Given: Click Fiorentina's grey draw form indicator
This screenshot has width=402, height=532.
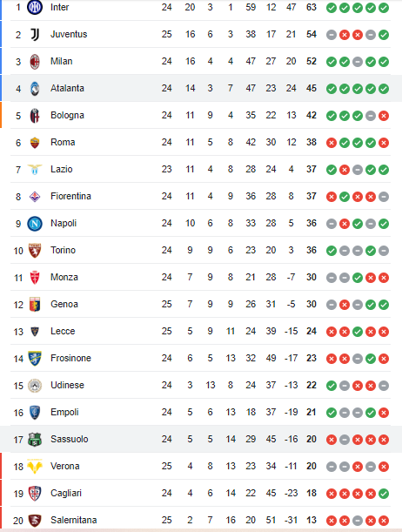Looking at the screenshot, I should 384,197.
